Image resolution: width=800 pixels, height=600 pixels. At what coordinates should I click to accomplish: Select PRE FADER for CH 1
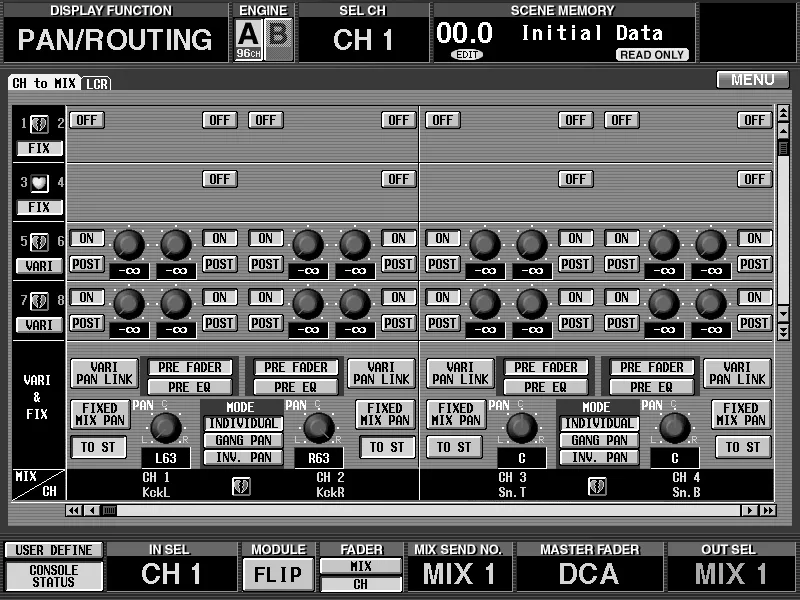tap(190, 367)
